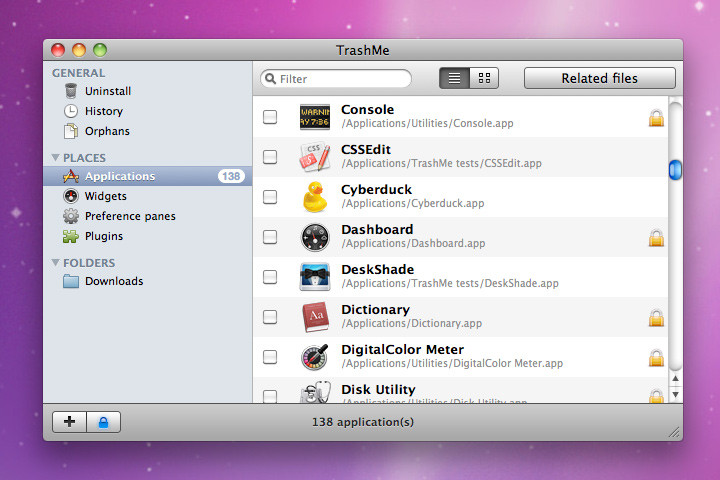
Task: Click the Applications sidebar icon
Action: 71,176
